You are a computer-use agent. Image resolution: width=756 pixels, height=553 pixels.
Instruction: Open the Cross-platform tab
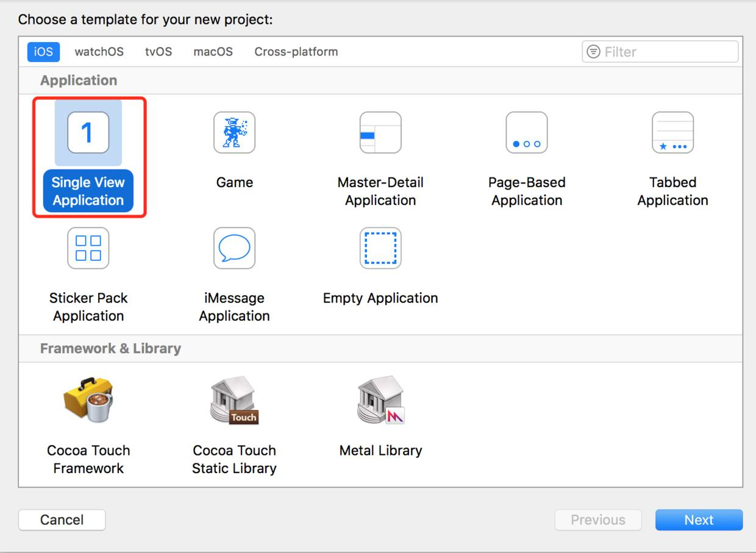[x=296, y=52]
